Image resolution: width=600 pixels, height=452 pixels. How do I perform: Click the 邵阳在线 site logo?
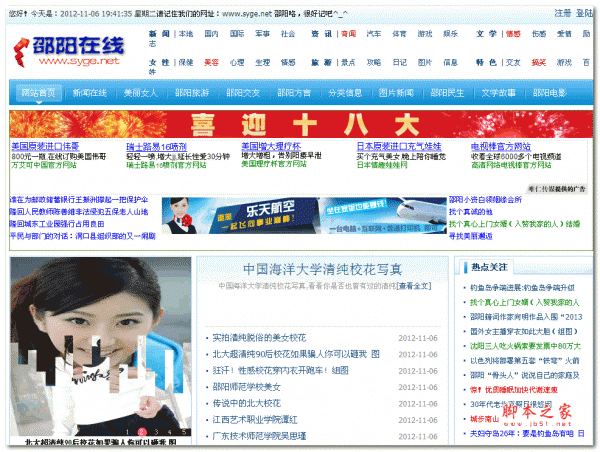pyautogui.click(x=68, y=52)
